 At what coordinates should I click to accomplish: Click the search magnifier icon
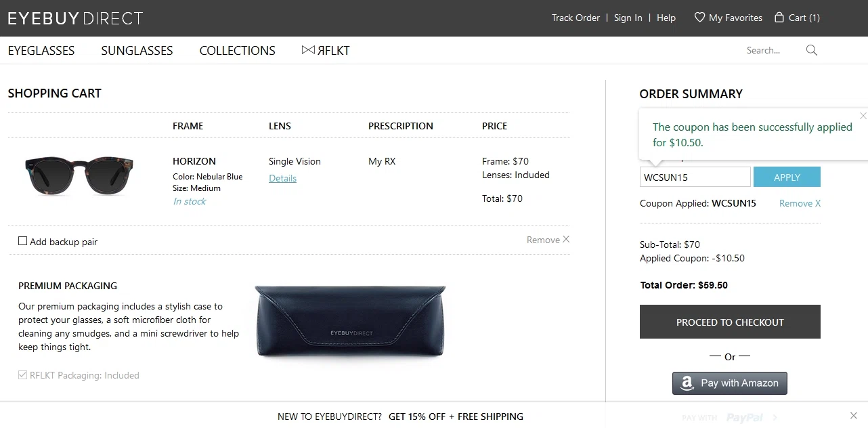[812, 50]
